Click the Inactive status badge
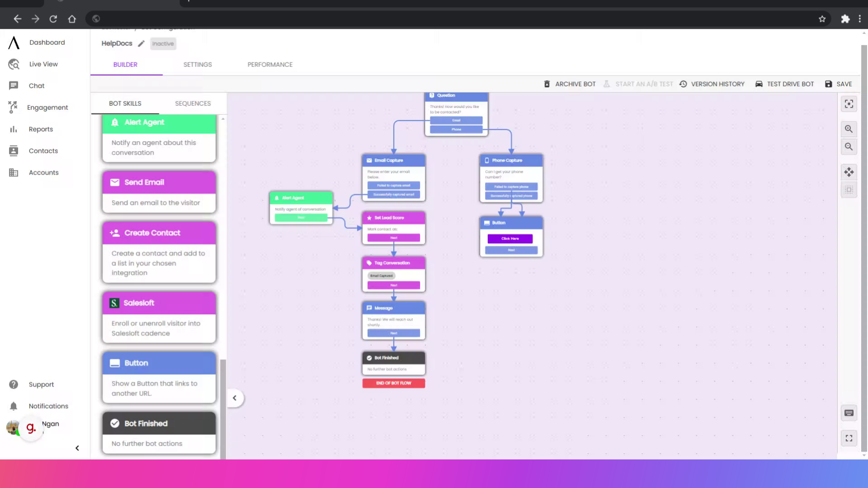This screenshot has width=868, height=488. coord(163,44)
